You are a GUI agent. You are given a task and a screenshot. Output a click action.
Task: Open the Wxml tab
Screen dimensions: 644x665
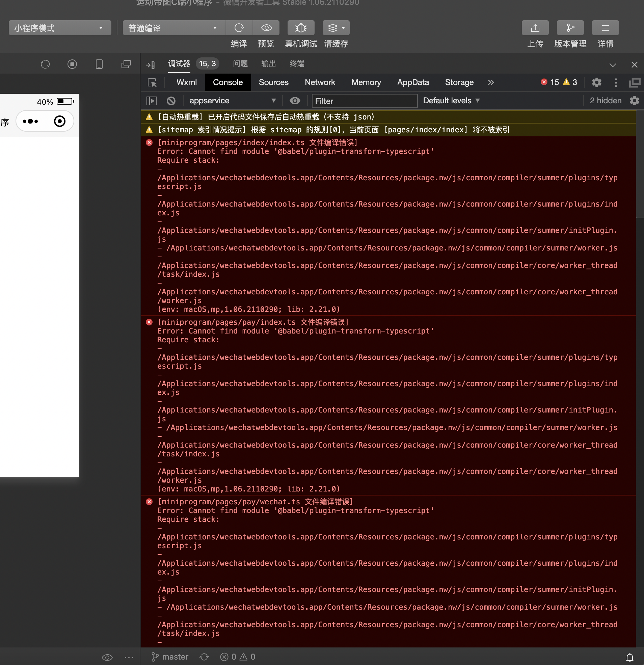tap(187, 82)
